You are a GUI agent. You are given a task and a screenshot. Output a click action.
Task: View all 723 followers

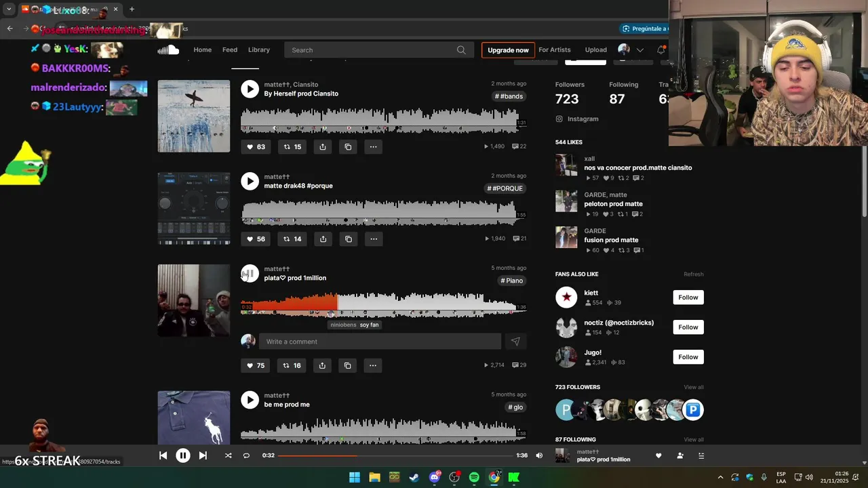(694, 387)
